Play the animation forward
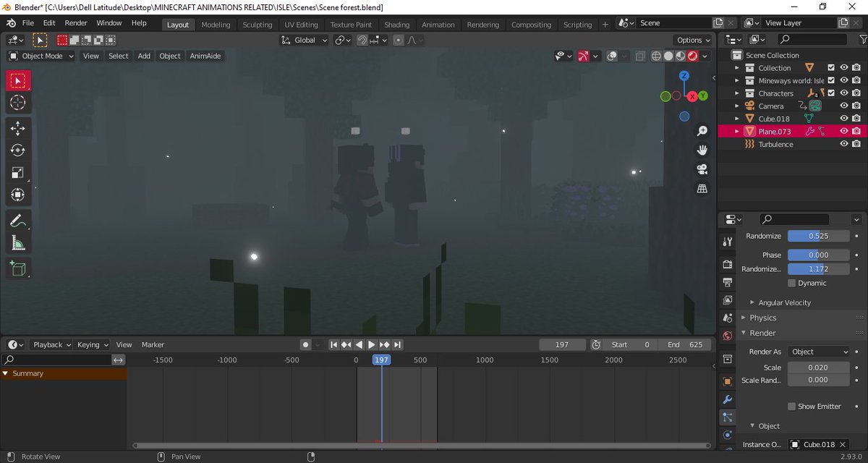Viewport: 868px width, 463px height. pyautogui.click(x=372, y=345)
